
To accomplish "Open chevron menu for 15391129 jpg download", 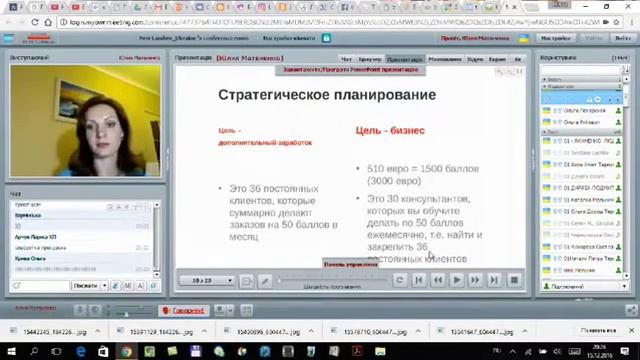I will click(x=204, y=331).
